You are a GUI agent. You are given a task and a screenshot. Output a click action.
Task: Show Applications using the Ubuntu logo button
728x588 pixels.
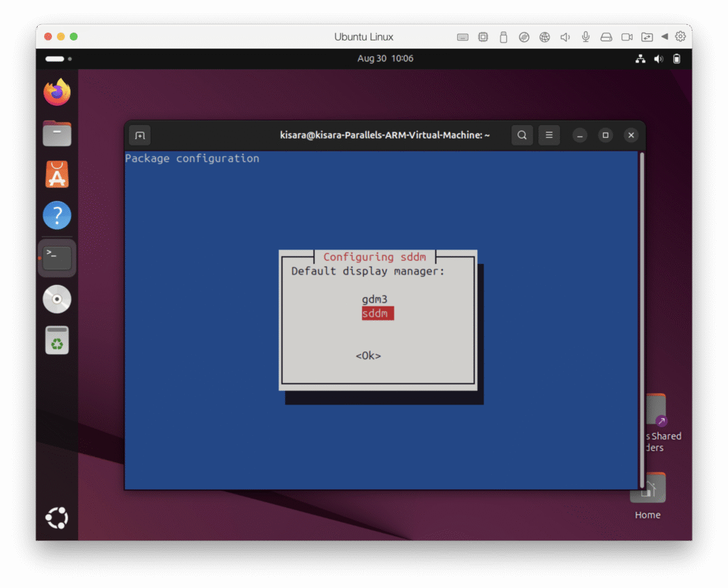point(57,518)
